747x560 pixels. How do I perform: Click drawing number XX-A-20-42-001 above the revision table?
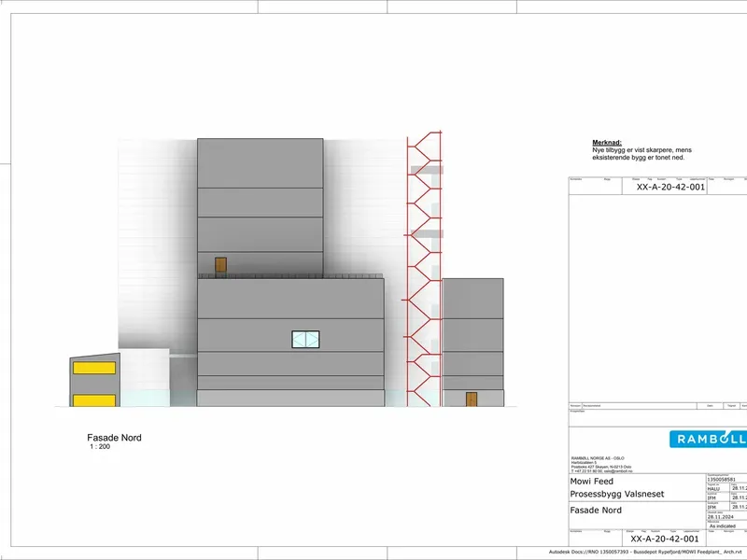point(670,188)
